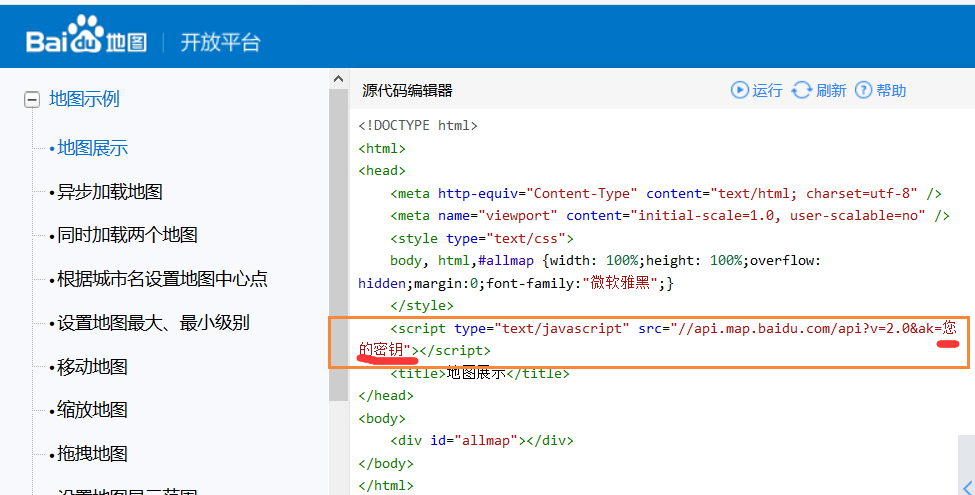The image size is (975, 495).
Task: Click the <div id="allmap"> code line
Action: point(482,441)
